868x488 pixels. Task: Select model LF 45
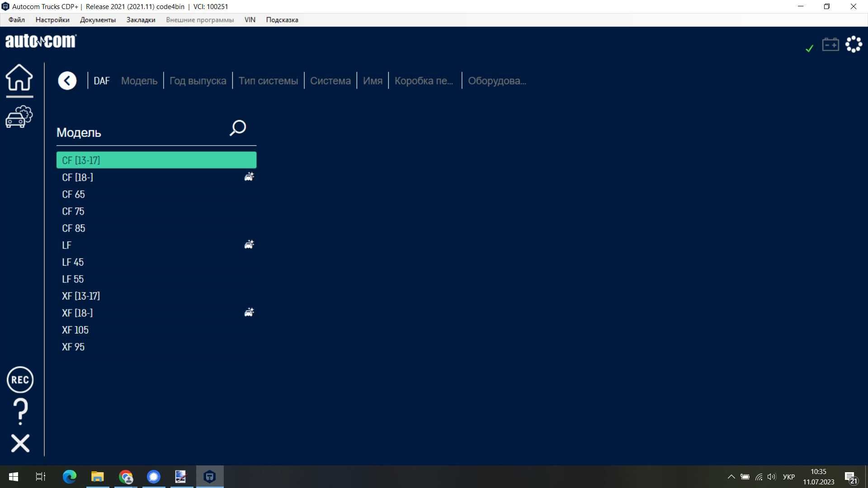[156, 262]
